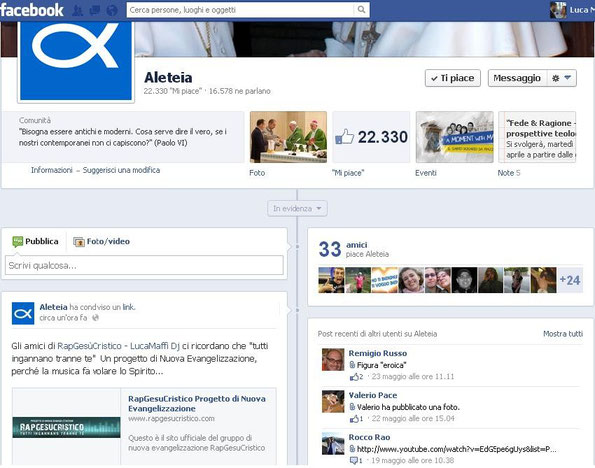Click the Foto/video photo icon
595x468 pixels.
[x=79, y=242]
